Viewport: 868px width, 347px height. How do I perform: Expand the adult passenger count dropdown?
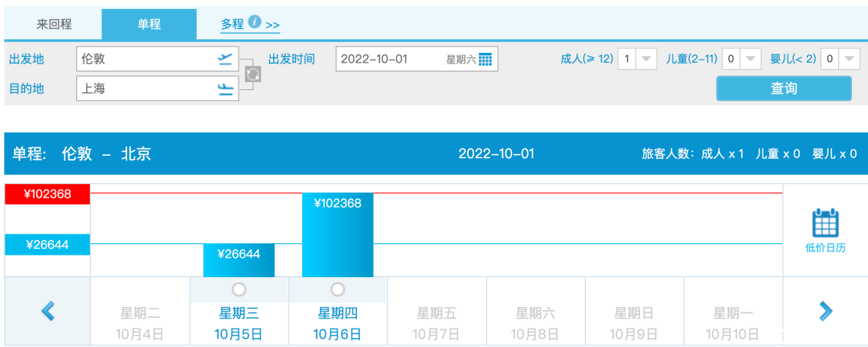[648, 59]
